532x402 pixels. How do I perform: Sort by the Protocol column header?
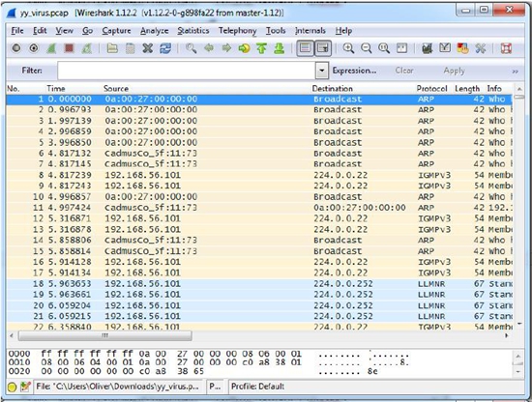[x=432, y=89]
